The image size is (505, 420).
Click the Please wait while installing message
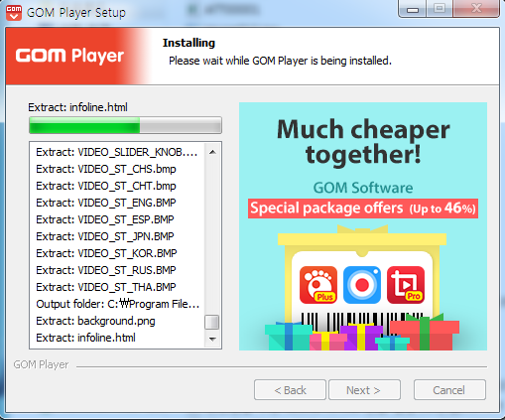point(280,61)
